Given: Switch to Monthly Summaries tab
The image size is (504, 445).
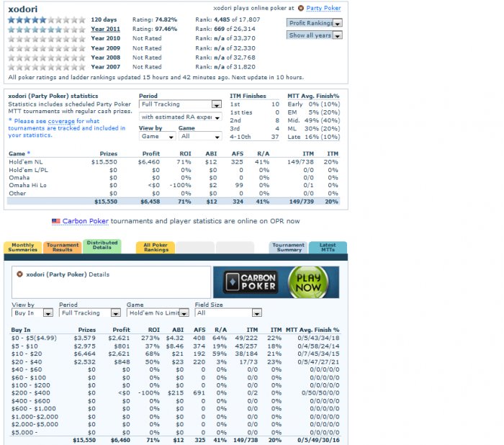Looking at the screenshot, I should (23, 247).
